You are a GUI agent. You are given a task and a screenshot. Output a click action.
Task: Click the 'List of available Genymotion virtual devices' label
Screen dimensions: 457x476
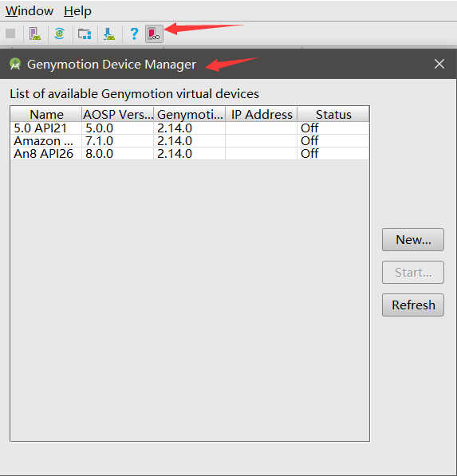[134, 94]
